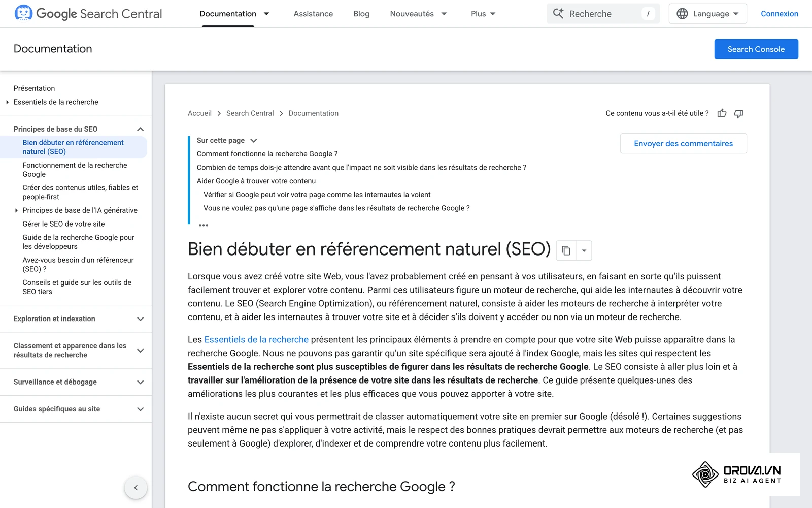Click the Google Search Central logo
The width and height of the screenshot is (812, 508).
(x=88, y=14)
